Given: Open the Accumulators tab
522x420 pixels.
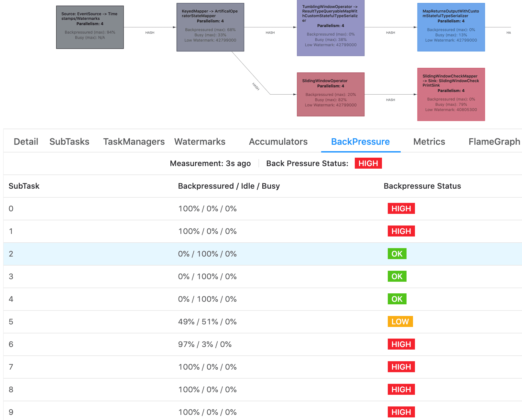Looking at the screenshot, I should coord(278,142).
